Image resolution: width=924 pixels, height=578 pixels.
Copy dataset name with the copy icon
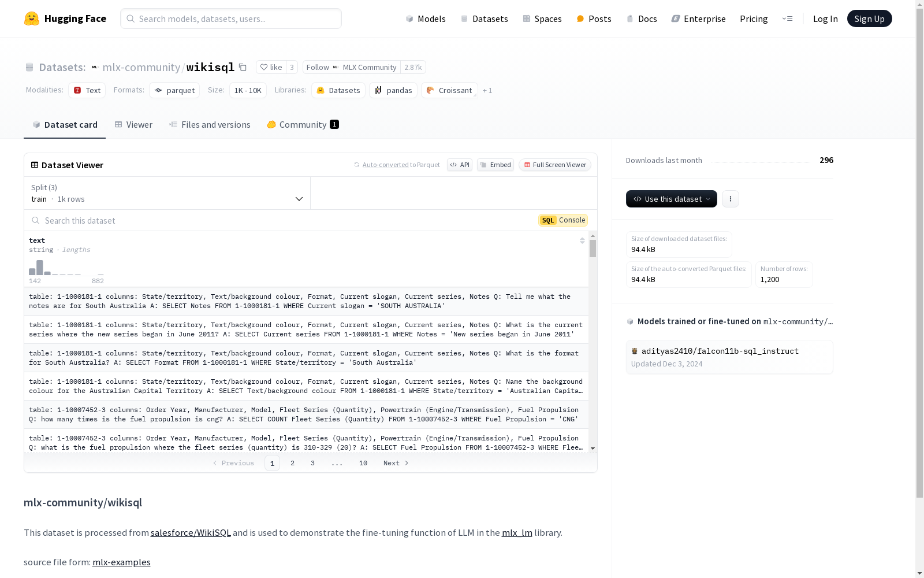(x=243, y=67)
